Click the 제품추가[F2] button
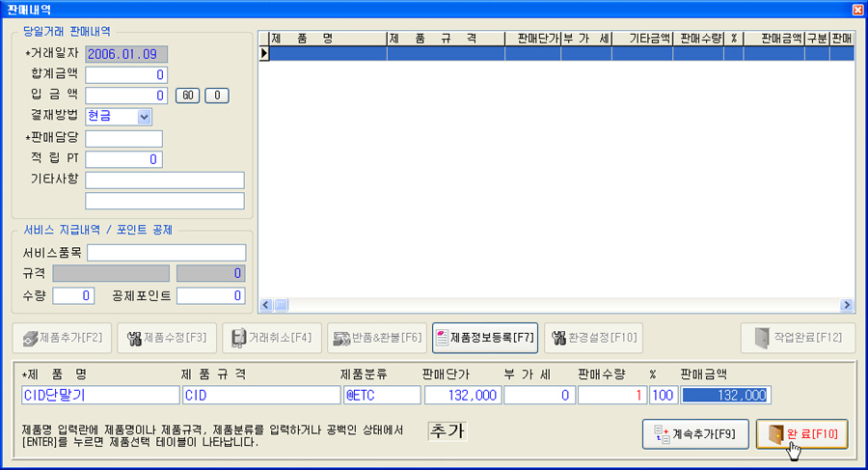The width and height of the screenshot is (868, 470). click(62, 338)
